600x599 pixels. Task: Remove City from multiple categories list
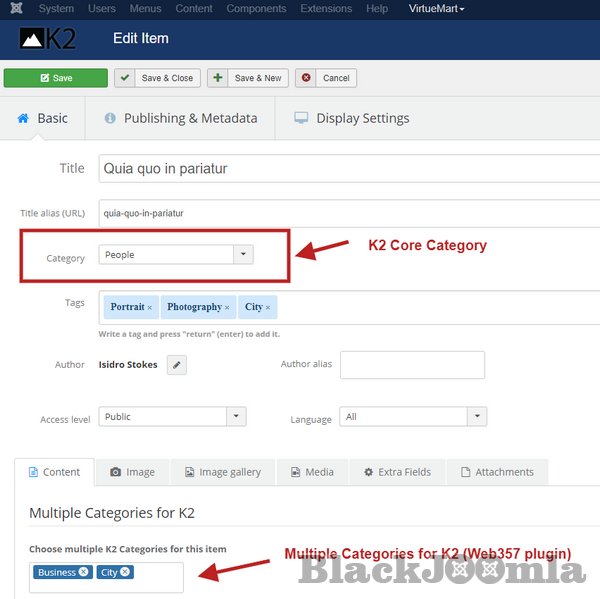coord(125,572)
